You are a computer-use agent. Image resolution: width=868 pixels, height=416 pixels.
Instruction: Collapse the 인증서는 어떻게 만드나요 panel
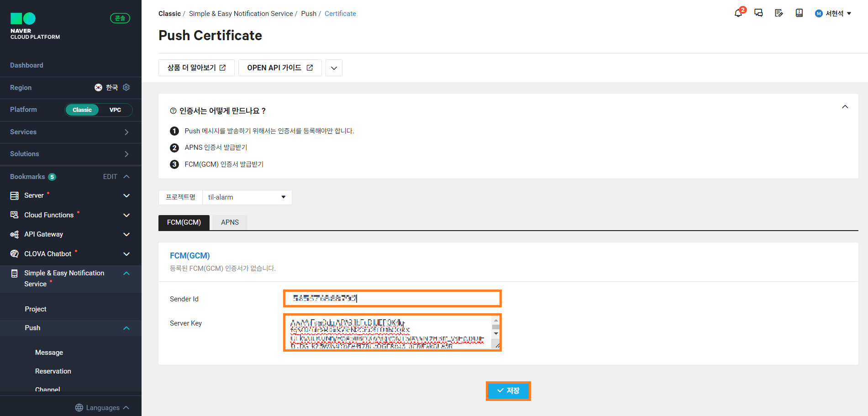(845, 107)
